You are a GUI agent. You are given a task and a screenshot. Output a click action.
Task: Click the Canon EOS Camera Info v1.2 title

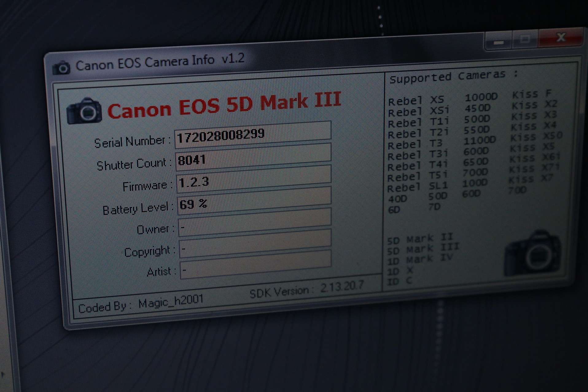[x=160, y=62]
